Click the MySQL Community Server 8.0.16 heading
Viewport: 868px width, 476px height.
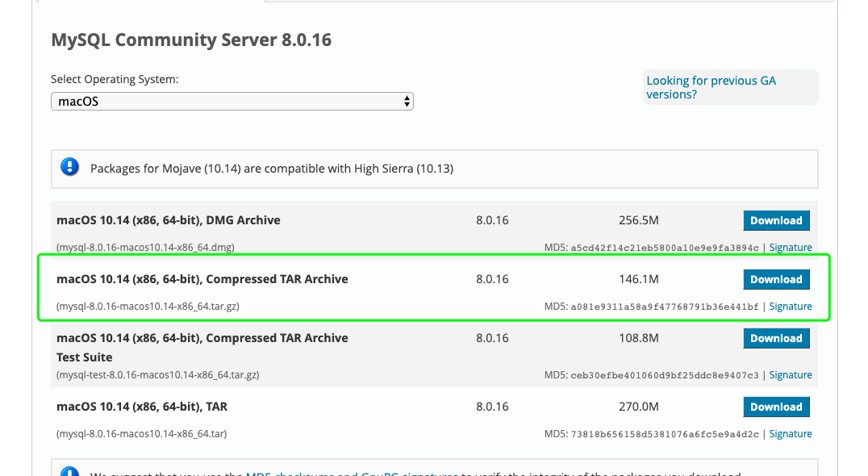(191, 40)
